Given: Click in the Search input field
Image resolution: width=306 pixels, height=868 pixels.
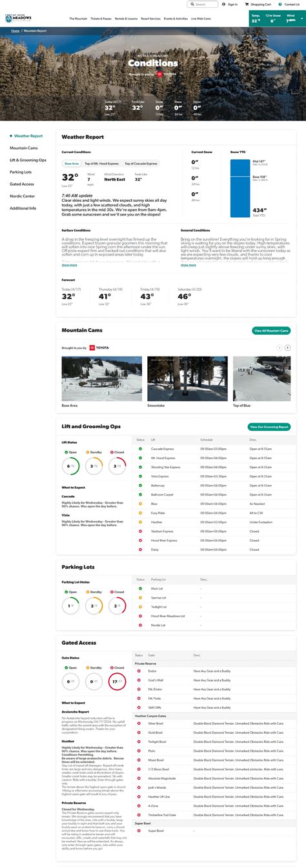Looking at the screenshot, I should [202, 4].
